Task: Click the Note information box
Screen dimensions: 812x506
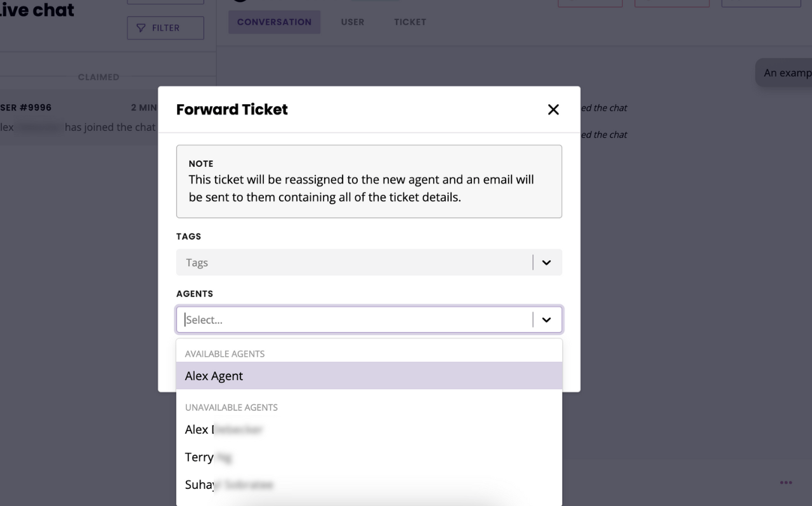Action: coord(369,182)
